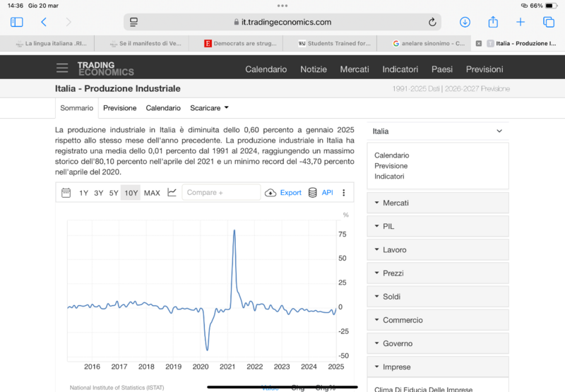Viewport: 565px width, 392px height.
Task: Set chart range to MAX
Action: click(x=152, y=193)
